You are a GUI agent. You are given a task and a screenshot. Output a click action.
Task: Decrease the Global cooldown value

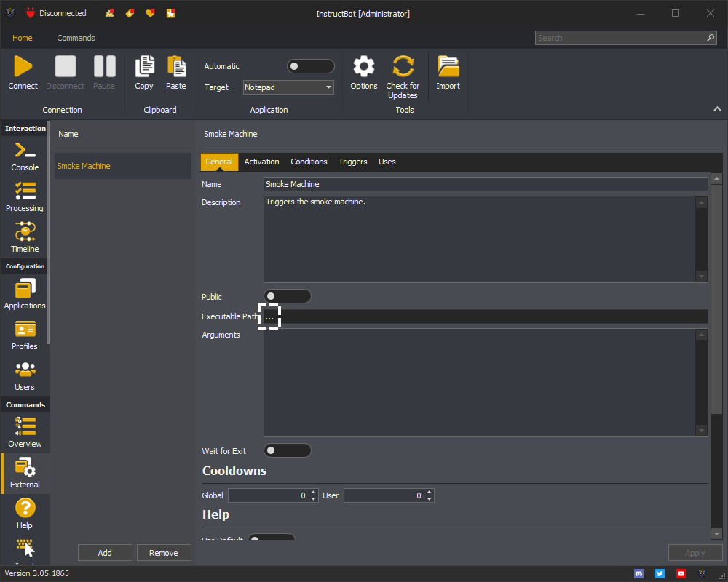coord(313,499)
